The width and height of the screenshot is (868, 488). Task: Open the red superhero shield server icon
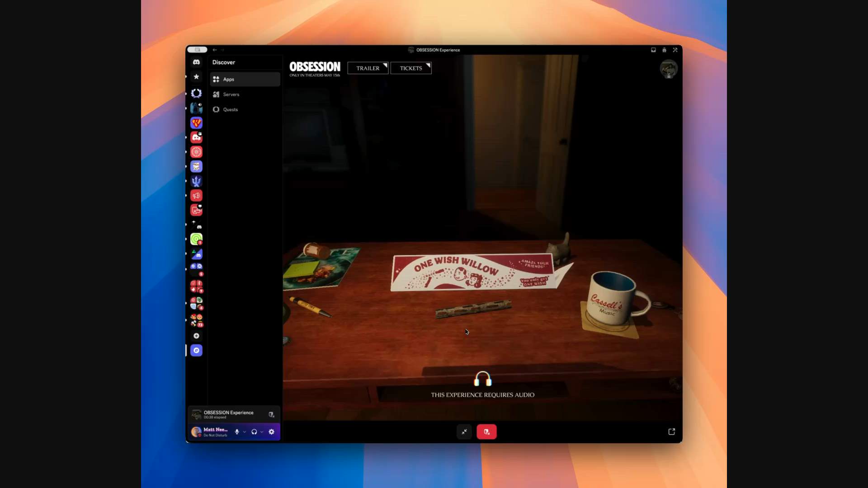pos(196,123)
